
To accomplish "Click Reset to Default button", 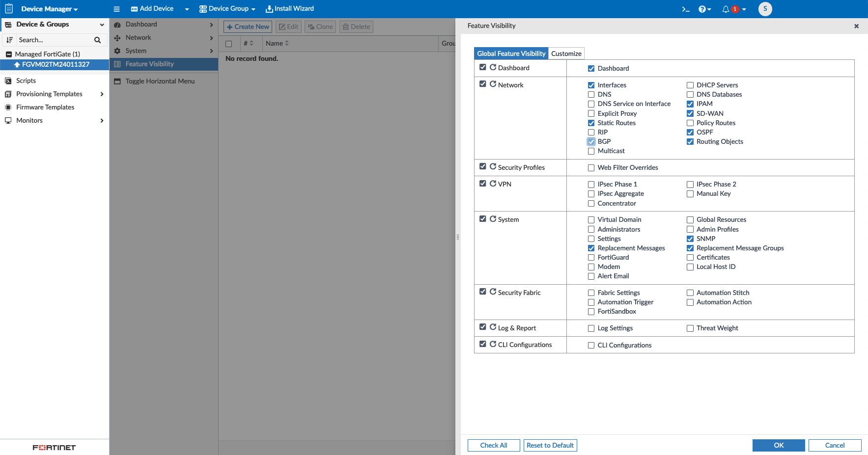I will pyautogui.click(x=550, y=445).
